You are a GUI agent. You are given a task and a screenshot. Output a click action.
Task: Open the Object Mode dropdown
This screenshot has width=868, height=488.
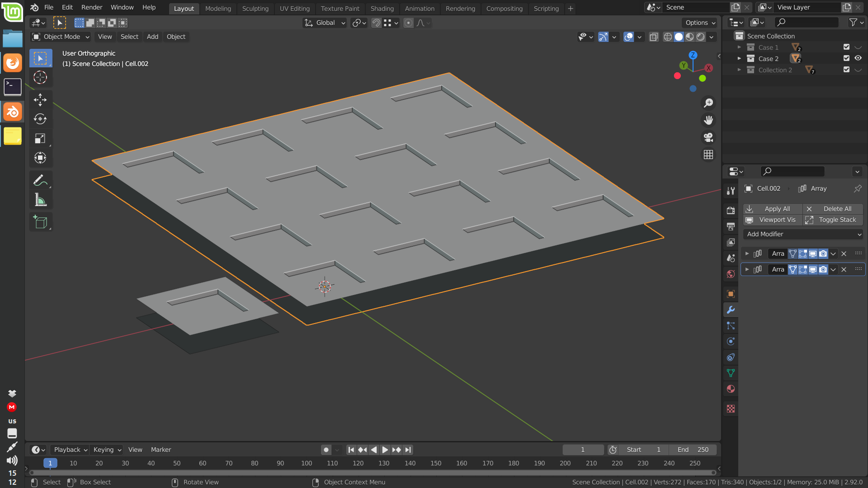click(61, 37)
